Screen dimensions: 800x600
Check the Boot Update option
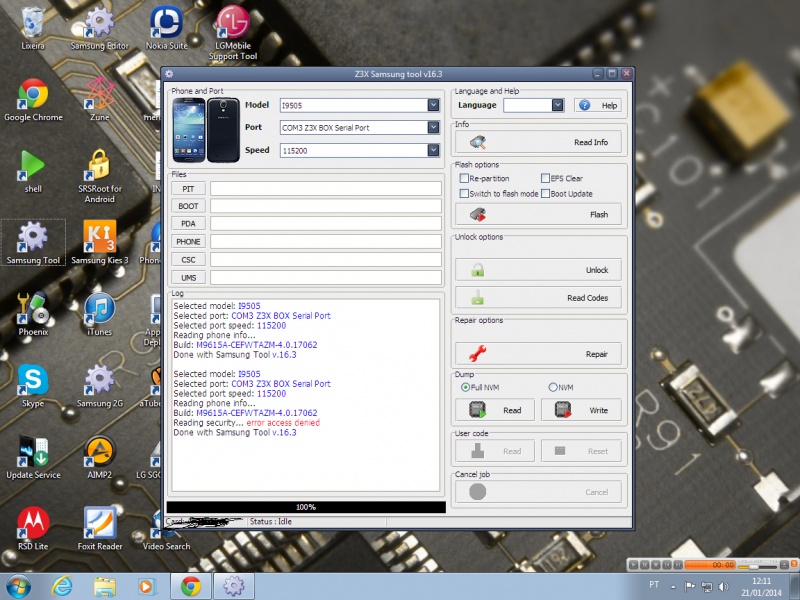tap(545, 193)
